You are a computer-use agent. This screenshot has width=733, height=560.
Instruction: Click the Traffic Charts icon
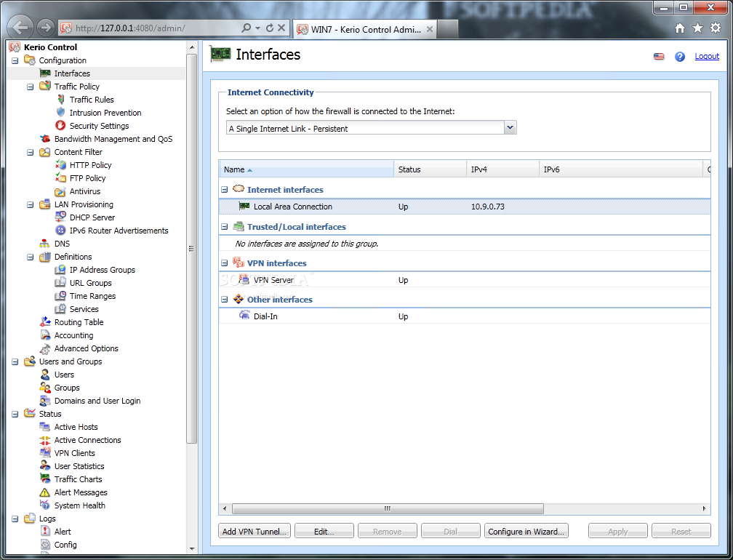(45, 479)
